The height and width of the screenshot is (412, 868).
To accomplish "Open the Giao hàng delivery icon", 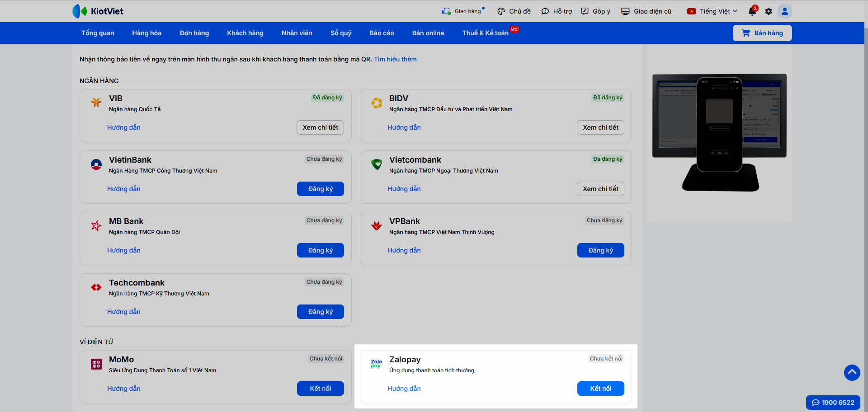I will pos(446,11).
